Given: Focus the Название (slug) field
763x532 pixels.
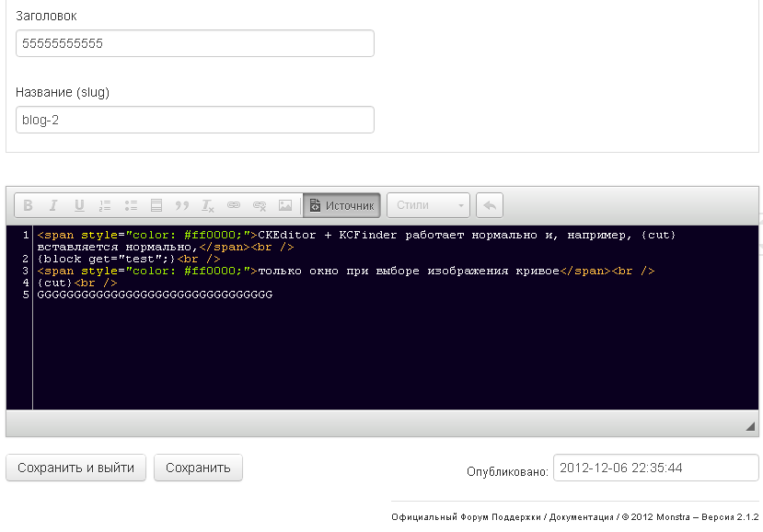Looking at the screenshot, I should tap(195, 120).
